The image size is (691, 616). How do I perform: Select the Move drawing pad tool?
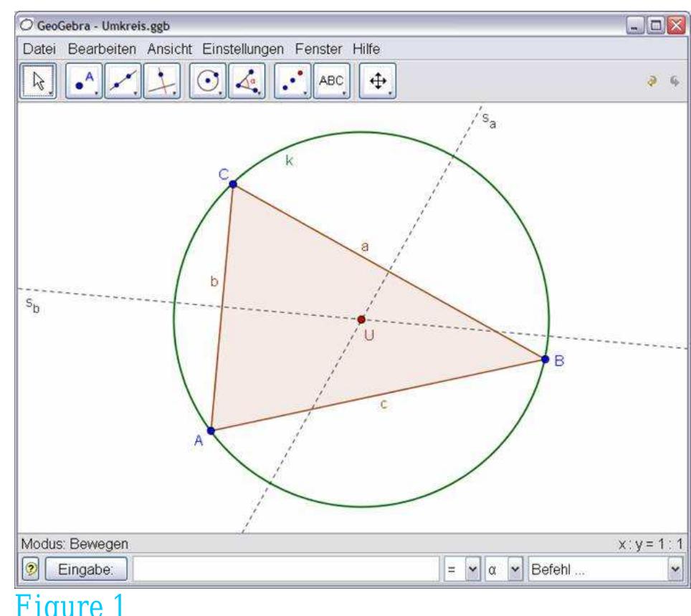point(377,81)
